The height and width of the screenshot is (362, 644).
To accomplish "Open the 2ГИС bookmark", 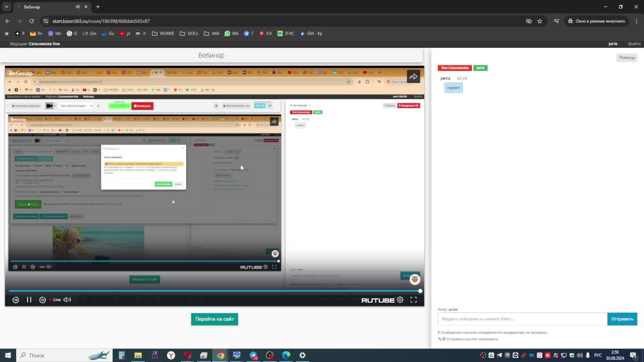I will coord(286,34).
